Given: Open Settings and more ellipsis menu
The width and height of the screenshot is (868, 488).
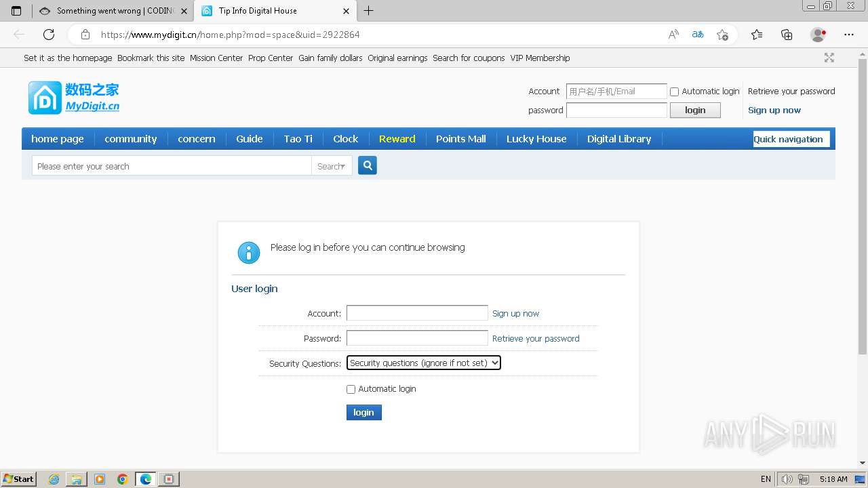Looking at the screenshot, I should point(849,35).
